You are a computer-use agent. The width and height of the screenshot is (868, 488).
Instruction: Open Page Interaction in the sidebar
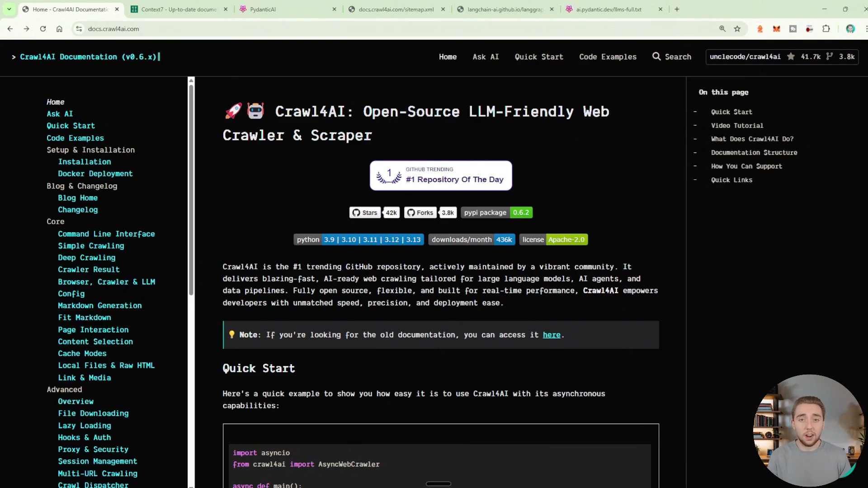93,330
